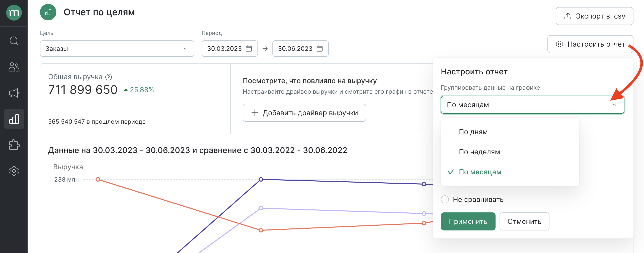Click the orange chart point at the low
The image size is (644, 253).
coord(261,230)
